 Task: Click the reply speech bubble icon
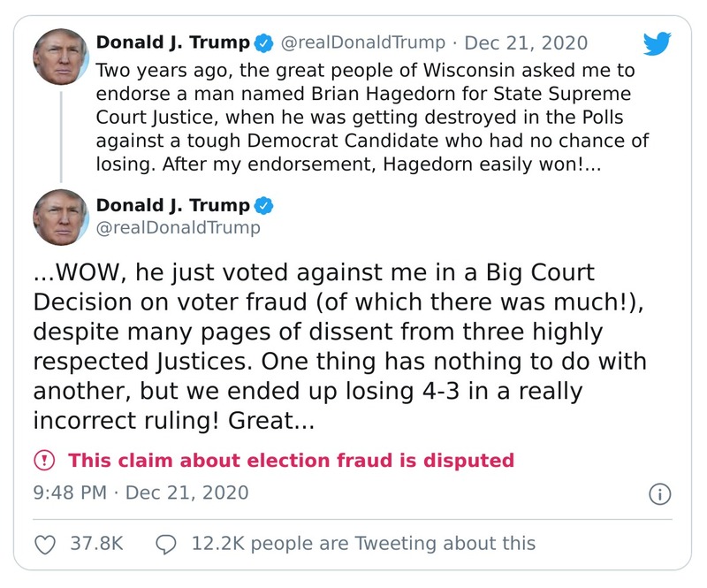168,543
